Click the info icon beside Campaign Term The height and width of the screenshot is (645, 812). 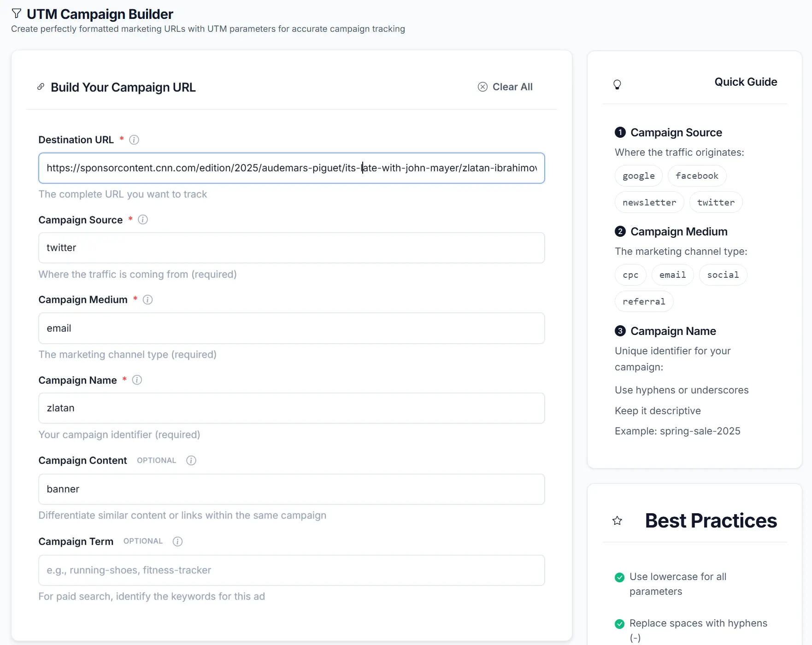[177, 541]
